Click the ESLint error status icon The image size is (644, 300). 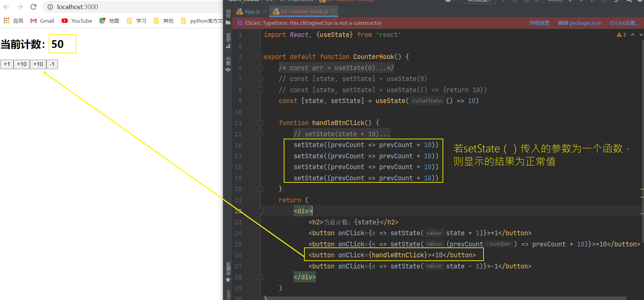click(x=240, y=23)
